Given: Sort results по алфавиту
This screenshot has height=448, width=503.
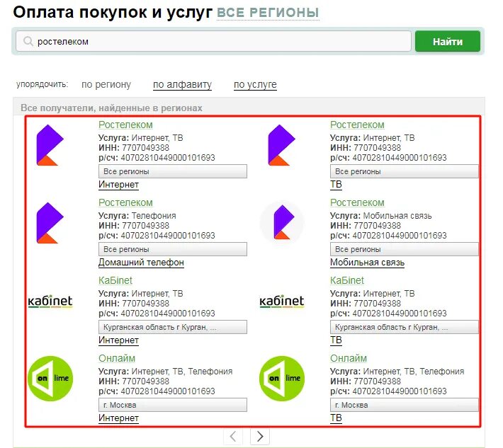Looking at the screenshot, I should point(182,84).
